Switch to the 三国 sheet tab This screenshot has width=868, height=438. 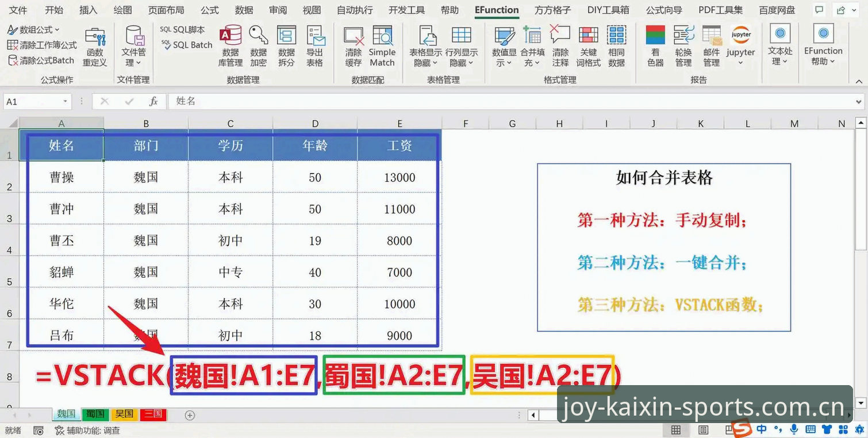tap(153, 414)
